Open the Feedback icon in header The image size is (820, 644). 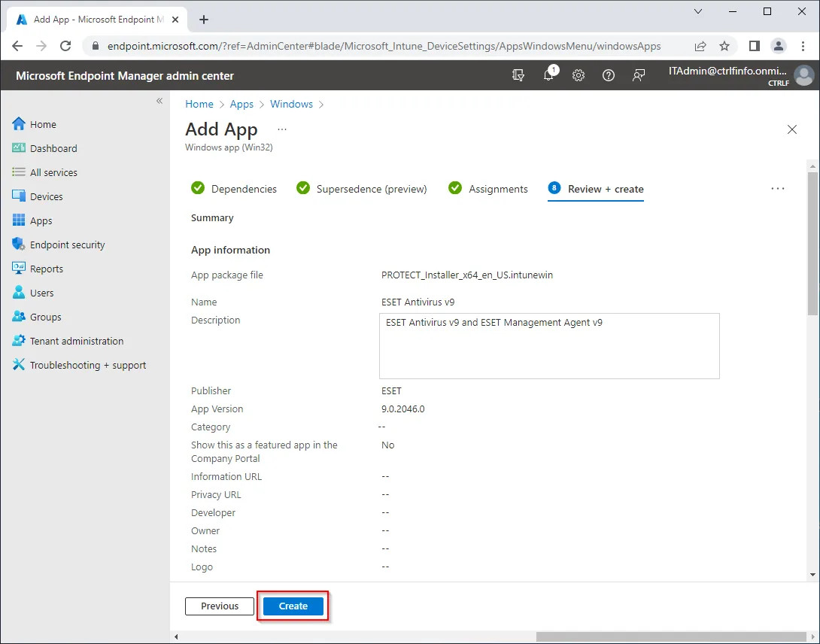click(639, 75)
